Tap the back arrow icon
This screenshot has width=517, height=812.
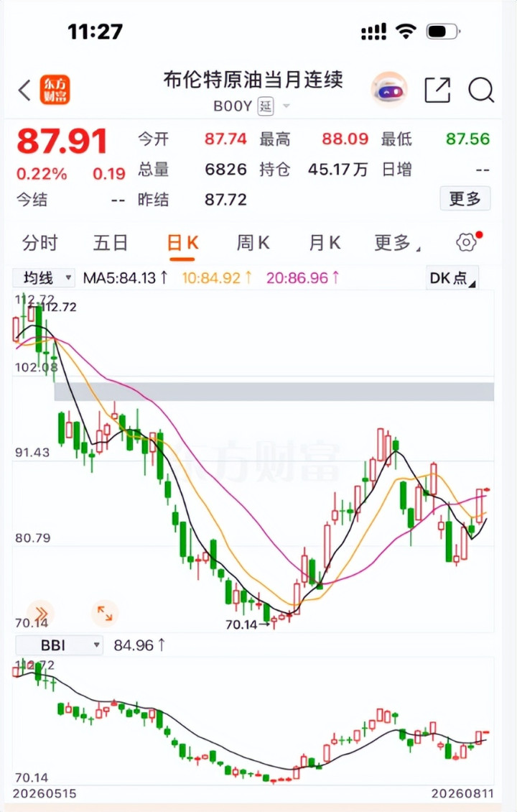tap(24, 90)
